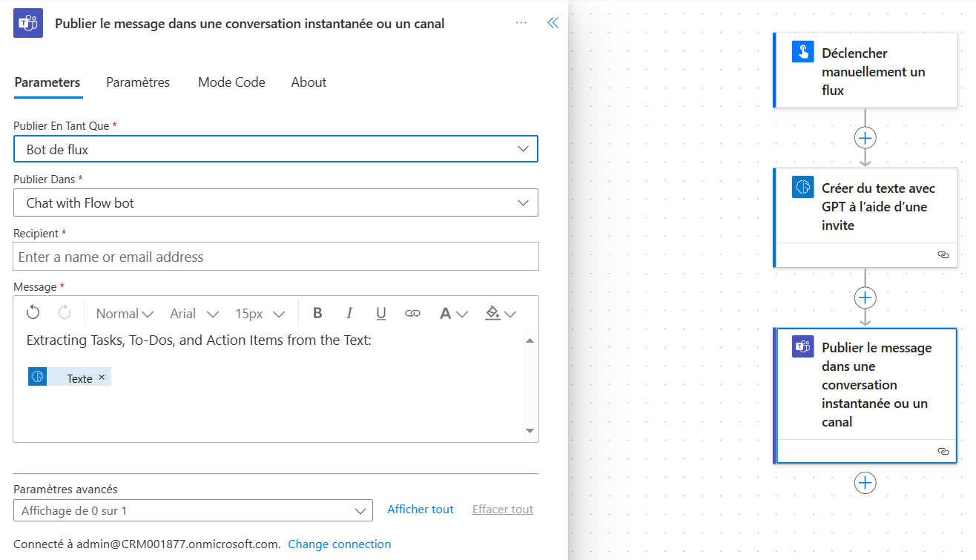976x560 pixels.
Task: Insert a hyperlink in the message
Action: tap(413, 313)
